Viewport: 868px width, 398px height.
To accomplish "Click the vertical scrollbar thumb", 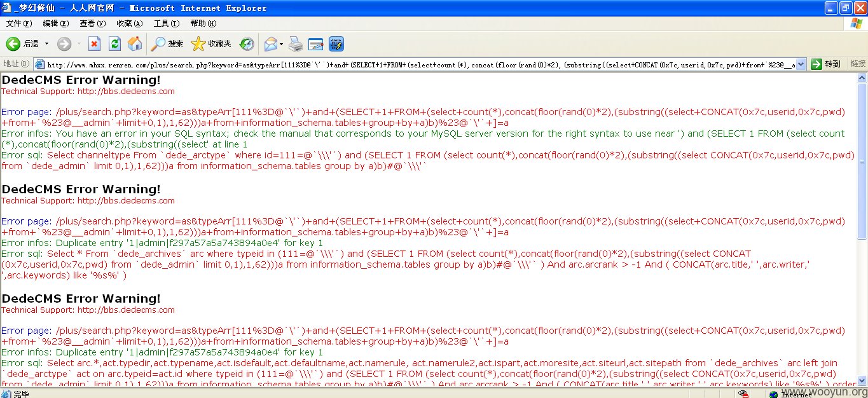I will click(862, 161).
